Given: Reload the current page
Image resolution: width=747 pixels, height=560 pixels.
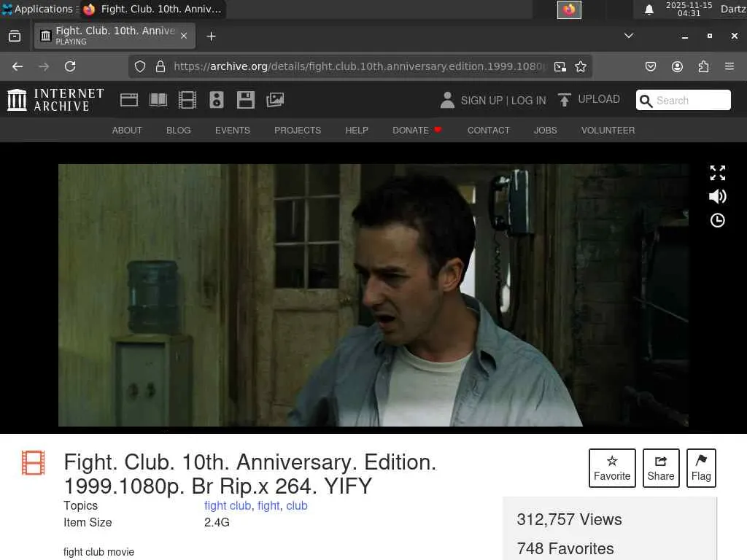Looking at the screenshot, I should (x=70, y=66).
